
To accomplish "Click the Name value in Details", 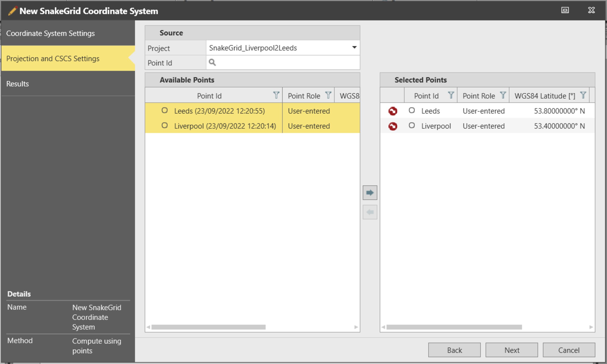I will click(x=97, y=317).
